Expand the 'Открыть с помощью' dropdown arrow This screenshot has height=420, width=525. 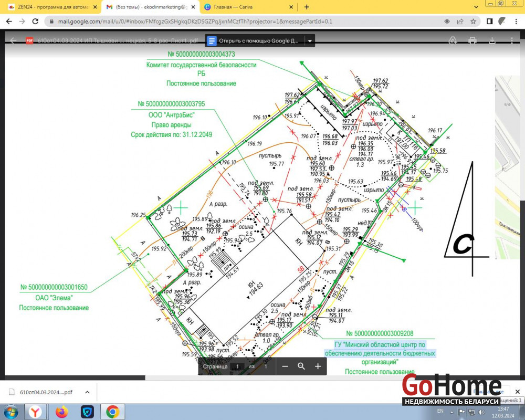click(x=310, y=40)
